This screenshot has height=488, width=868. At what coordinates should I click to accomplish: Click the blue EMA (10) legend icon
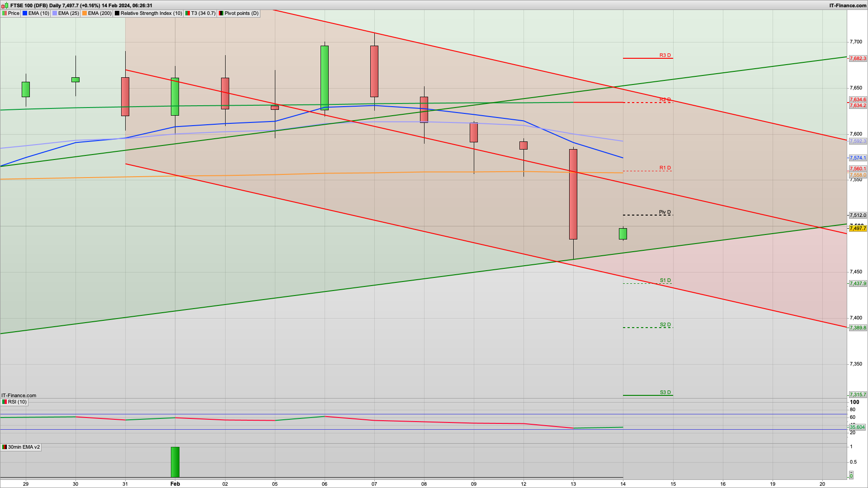coord(25,13)
